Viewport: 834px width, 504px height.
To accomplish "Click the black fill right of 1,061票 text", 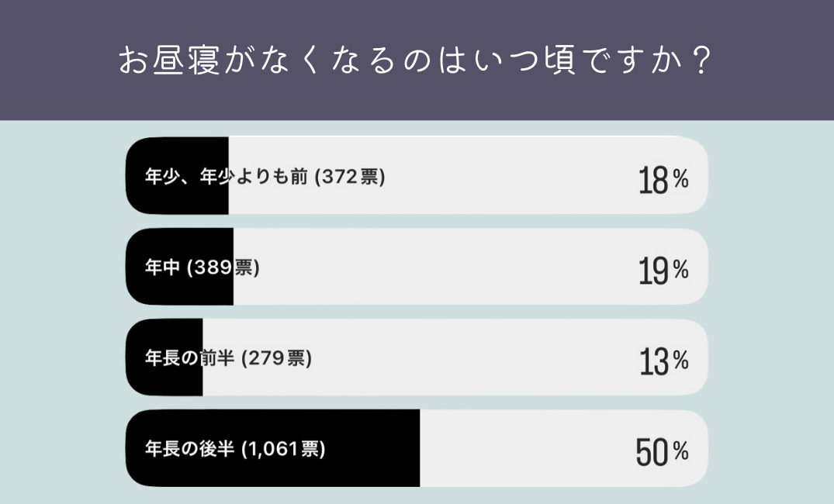I will (x=372, y=449).
